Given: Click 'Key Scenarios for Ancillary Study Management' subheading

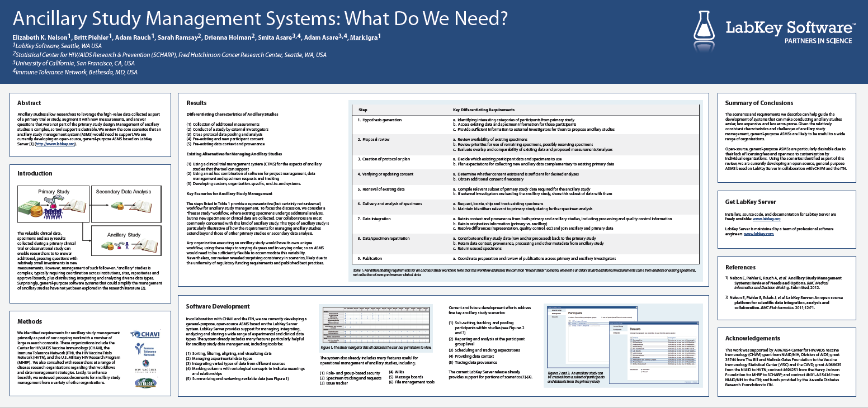Looking at the screenshot, I should pyautogui.click(x=229, y=194).
